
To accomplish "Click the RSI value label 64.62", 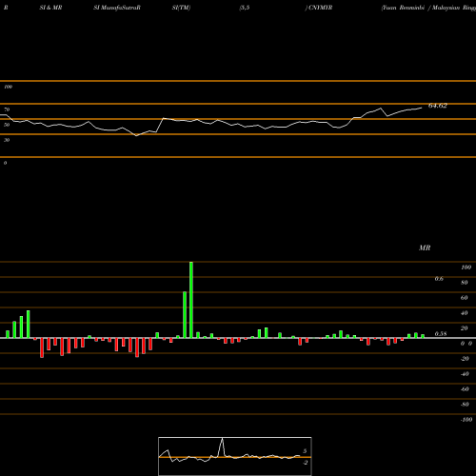I will [438, 106].
